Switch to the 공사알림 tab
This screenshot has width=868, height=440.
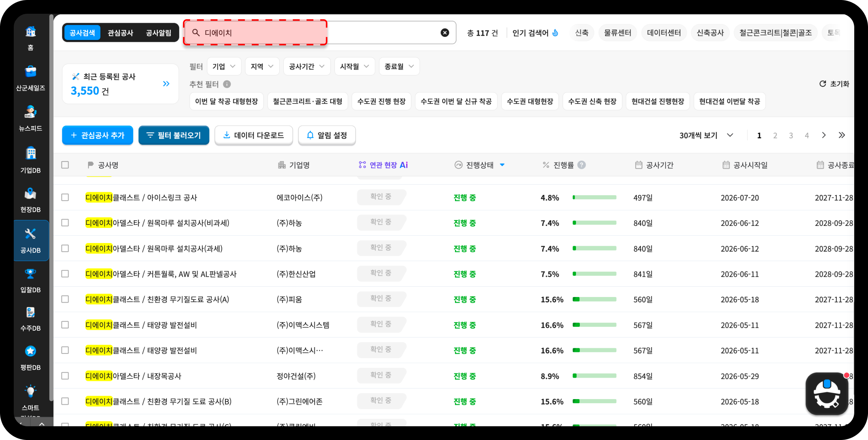tap(159, 33)
